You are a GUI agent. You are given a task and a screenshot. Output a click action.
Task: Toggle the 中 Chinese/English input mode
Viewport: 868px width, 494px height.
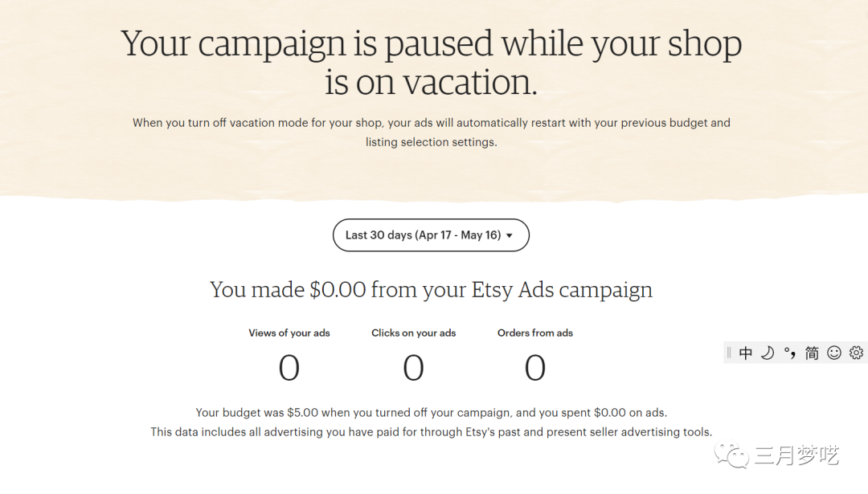746,353
